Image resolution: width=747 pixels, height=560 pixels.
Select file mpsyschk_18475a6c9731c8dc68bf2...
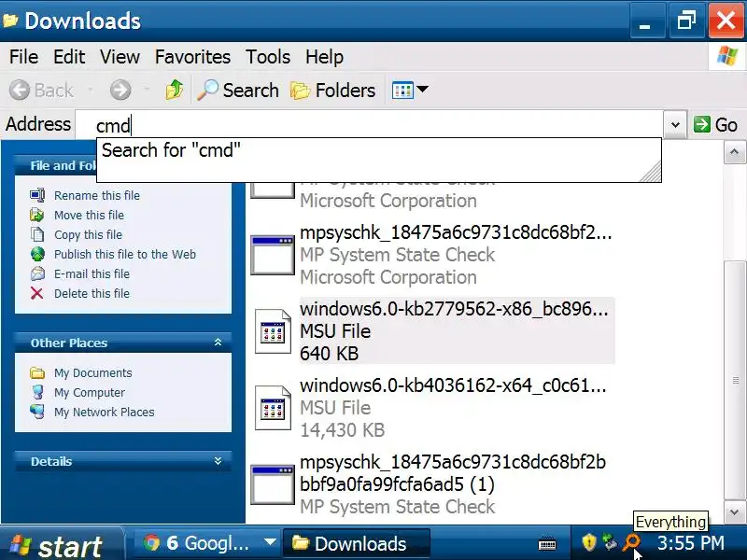(456, 232)
